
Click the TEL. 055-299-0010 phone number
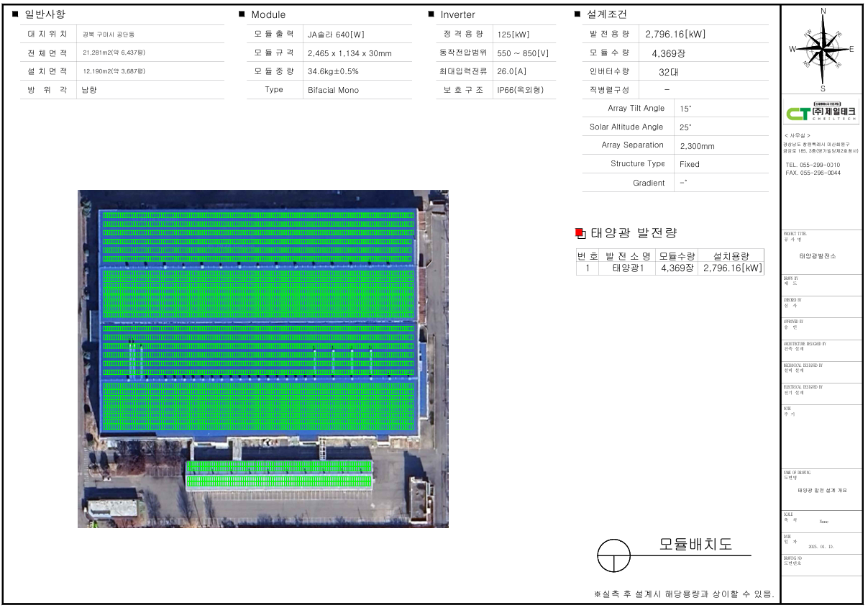click(x=813, y=165)
